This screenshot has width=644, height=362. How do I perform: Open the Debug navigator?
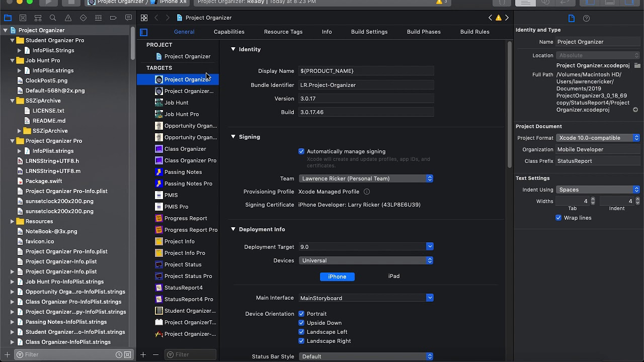pyautogui.click(x=98, y=18)
